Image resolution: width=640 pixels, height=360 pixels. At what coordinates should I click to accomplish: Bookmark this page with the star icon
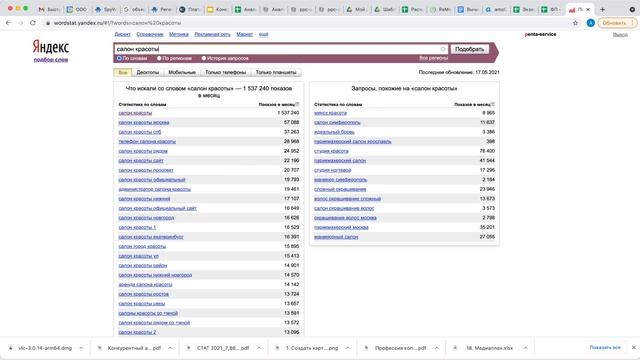coord(576,23)
